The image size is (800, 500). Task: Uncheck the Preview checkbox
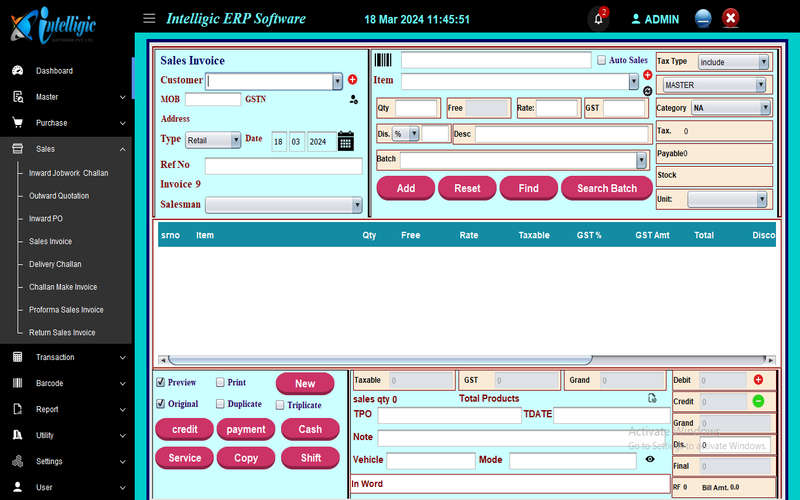coord(160,382)
